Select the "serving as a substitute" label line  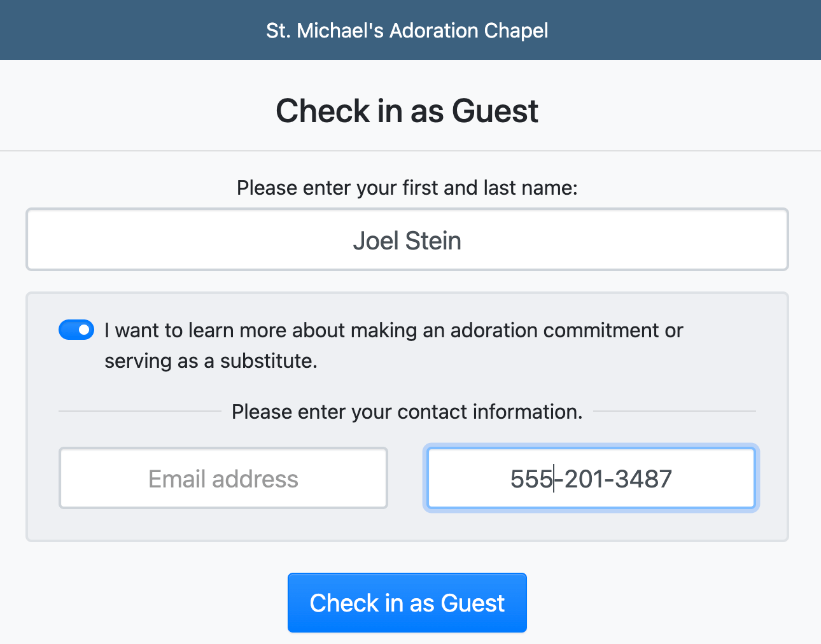point(211,361)
